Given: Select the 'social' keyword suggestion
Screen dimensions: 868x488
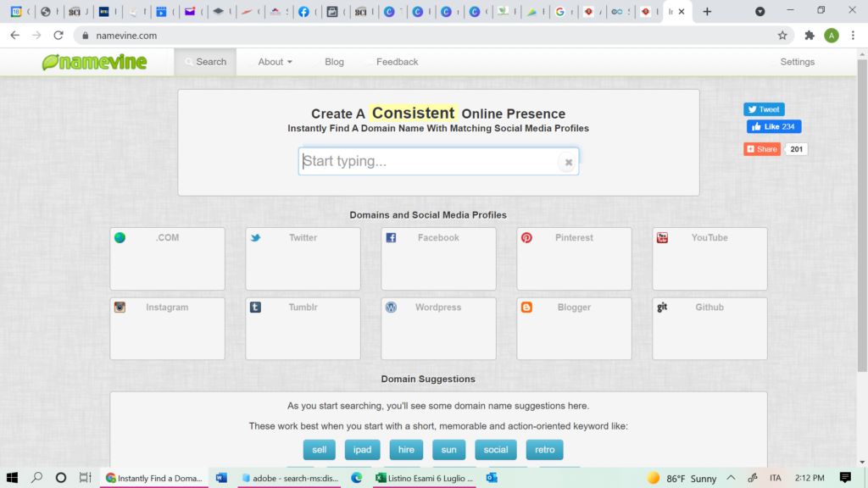Looking at the screenshot, I should pyautogui.click(x=495, y=450).
